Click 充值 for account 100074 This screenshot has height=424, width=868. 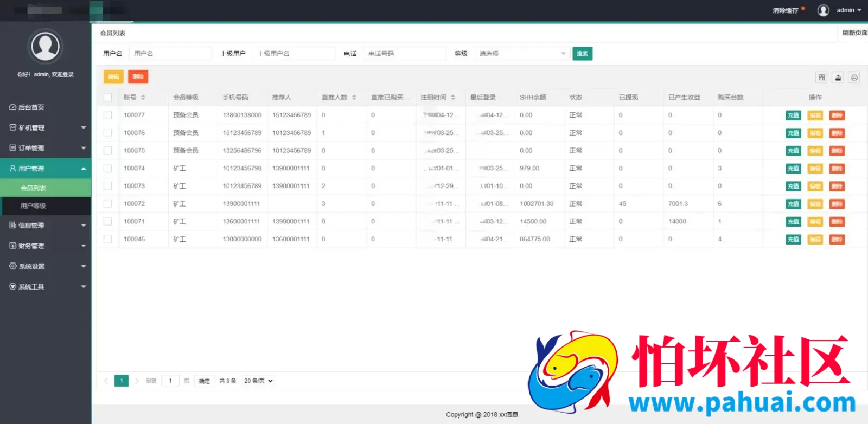tap(793, 169)
